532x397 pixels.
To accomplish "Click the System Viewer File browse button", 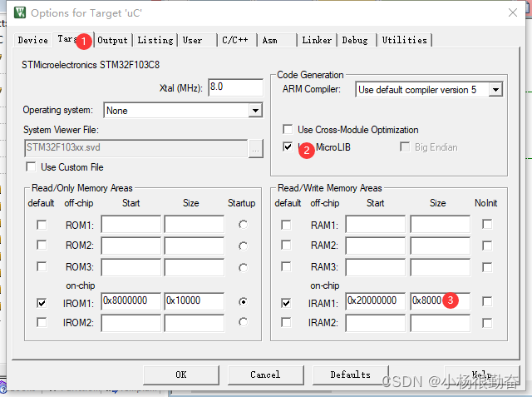I will (x=256, y=148).
